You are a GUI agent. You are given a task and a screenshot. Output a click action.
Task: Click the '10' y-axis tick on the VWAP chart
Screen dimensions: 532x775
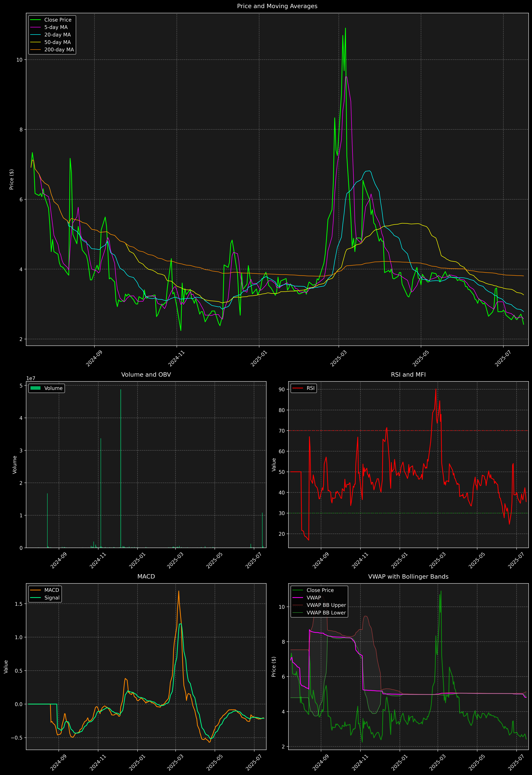pos(282,607)
